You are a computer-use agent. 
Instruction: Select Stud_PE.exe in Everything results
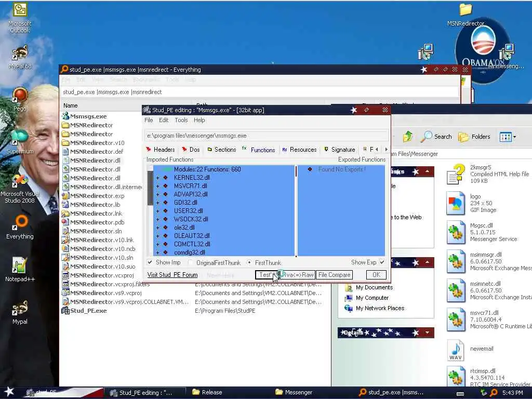(x=88, y=311)
